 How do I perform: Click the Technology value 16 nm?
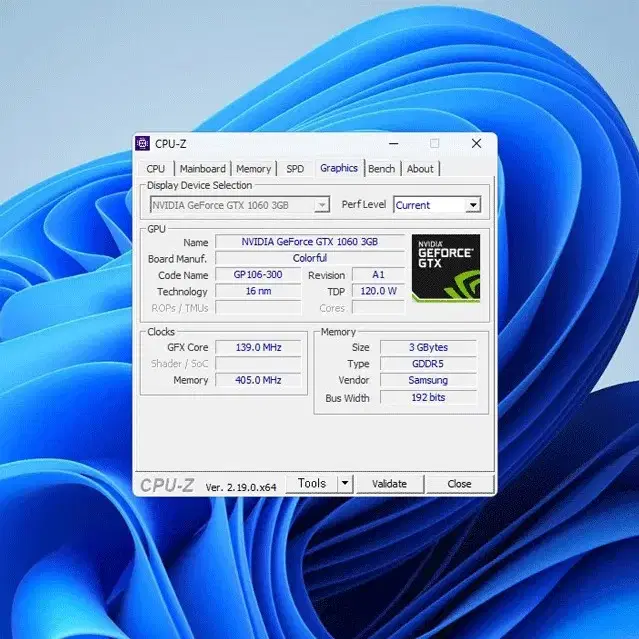(x=258, y=291)
